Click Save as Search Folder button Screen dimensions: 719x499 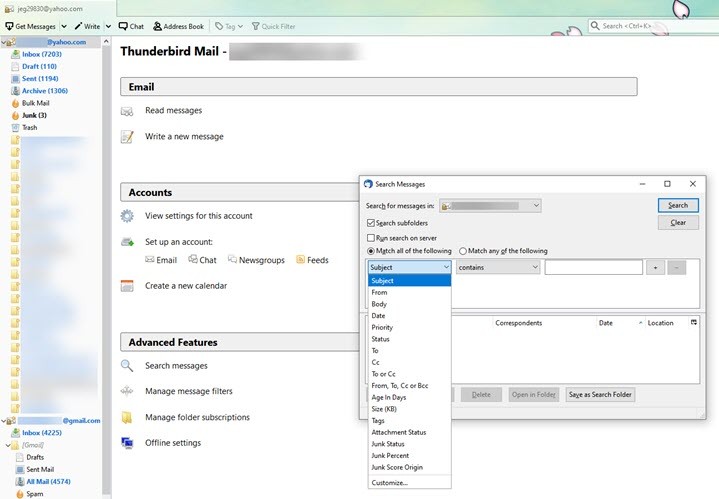click(600, 394)
